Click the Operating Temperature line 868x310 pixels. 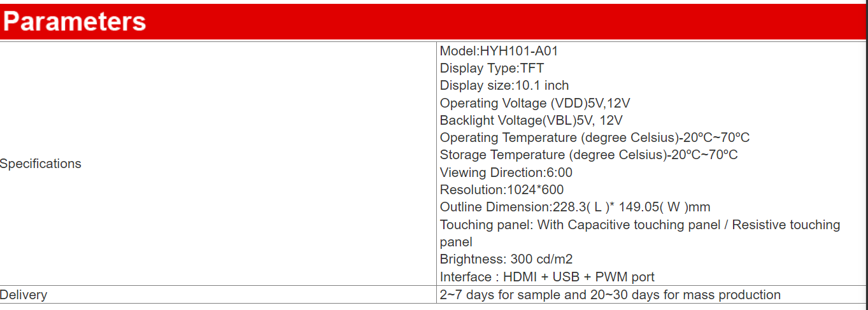point(595,137)
